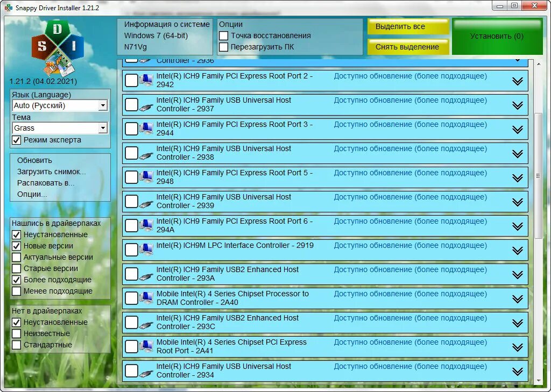The height and width of the screenshot is (392, 551).
Task: Click device icon for PCI Express Root Port 6 - 294A
Action: [x=146, y=225]
